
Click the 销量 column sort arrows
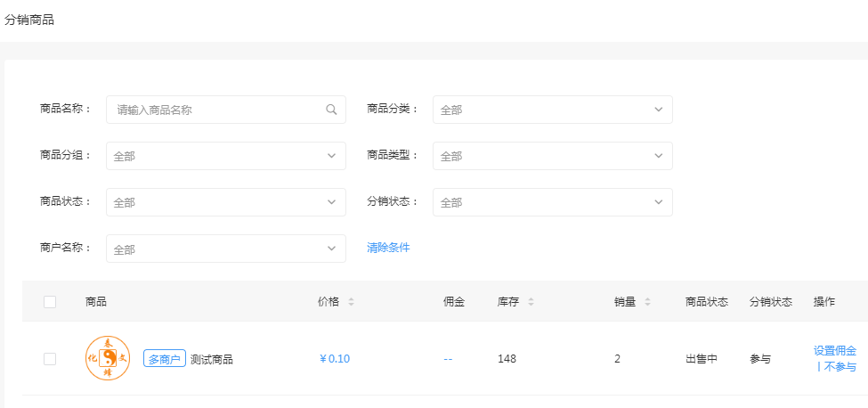click(647, 302)
